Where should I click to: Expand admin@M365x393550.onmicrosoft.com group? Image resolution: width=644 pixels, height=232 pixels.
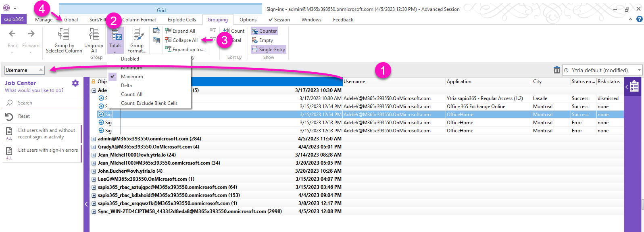[94, 139]
